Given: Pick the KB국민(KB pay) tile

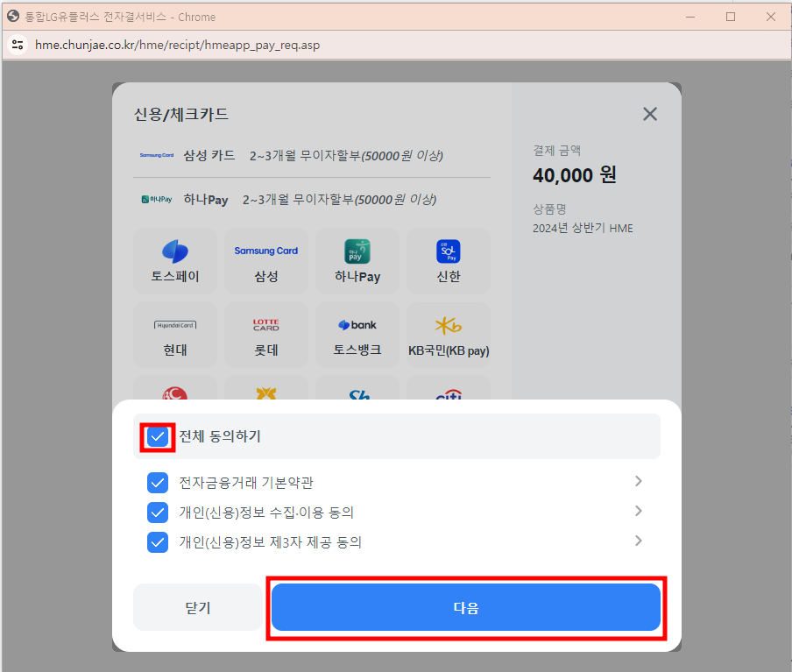Looking at the screenshot, I should [x=448, y=335].
